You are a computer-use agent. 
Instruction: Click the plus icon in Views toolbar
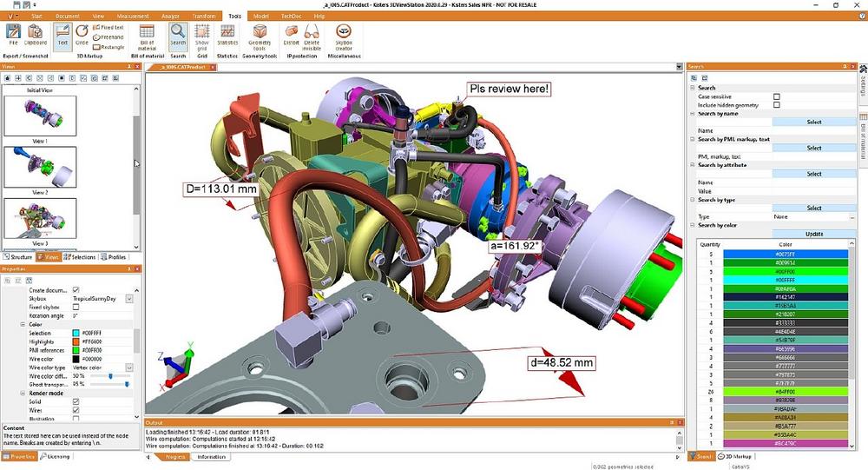pyautogui.click(x=18, y=78)
